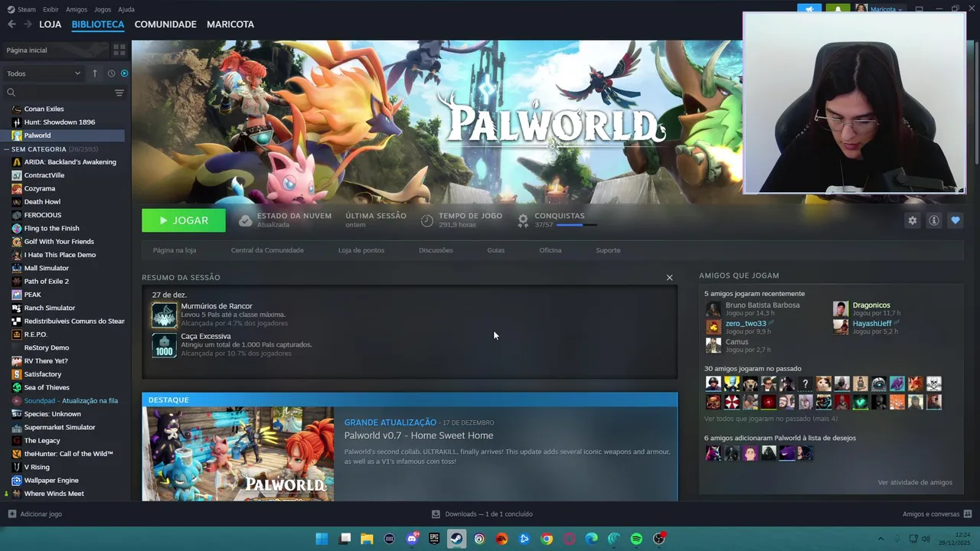Open Spotify from the taskbar
The height and width of the screenshot is (551, 980).
pyautogui.click(x=636, y=539)
